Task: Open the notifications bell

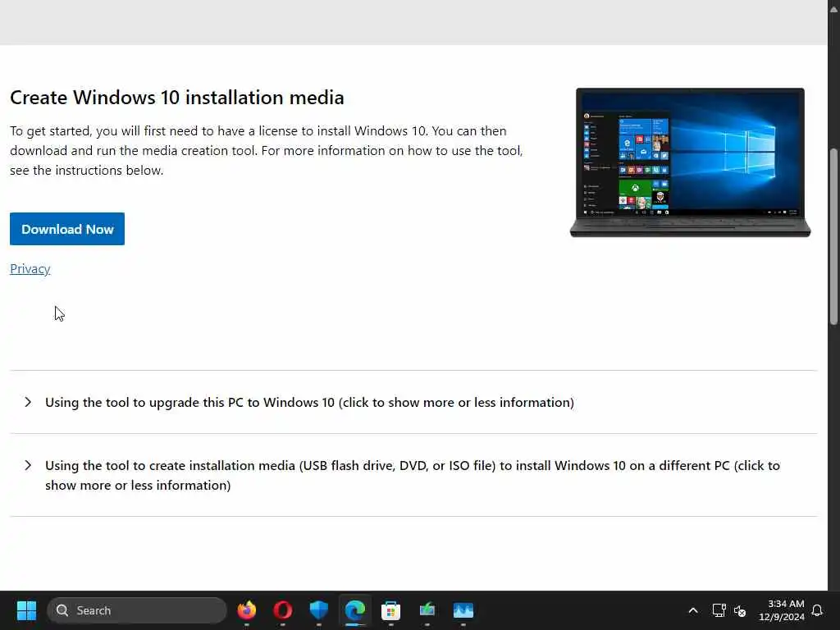Action: (x=817, y=610)
